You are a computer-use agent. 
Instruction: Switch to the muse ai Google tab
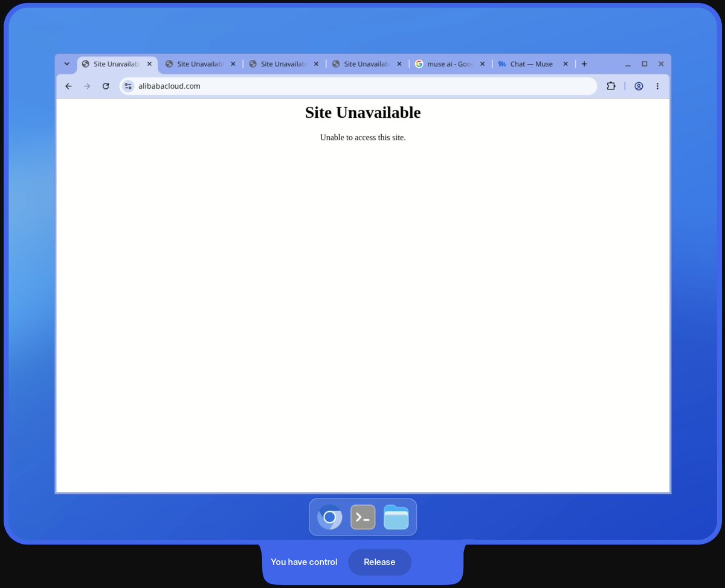point(450,64)
